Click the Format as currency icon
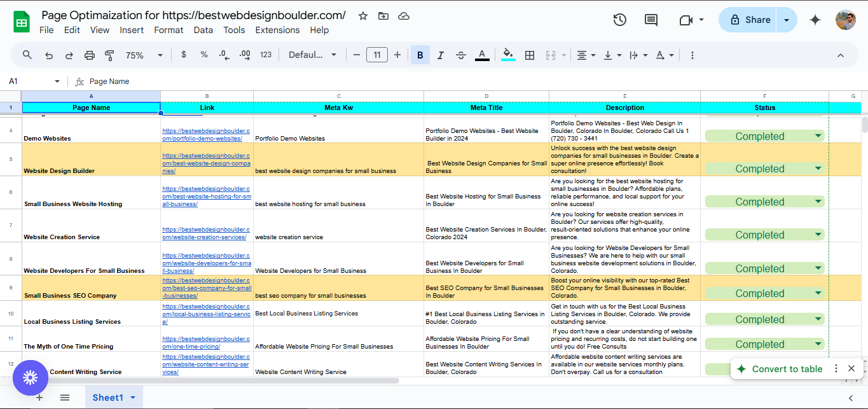868x409 pixels. point(183,55)
